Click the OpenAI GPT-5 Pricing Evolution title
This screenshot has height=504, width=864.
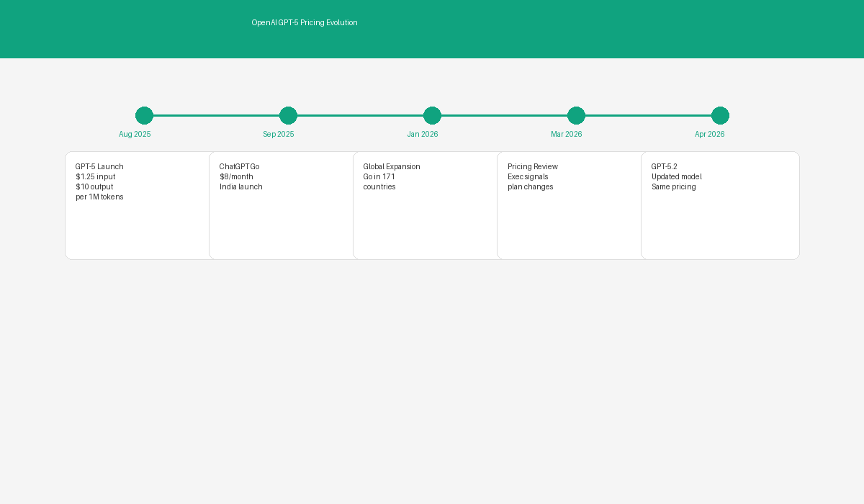coord(305,22)
